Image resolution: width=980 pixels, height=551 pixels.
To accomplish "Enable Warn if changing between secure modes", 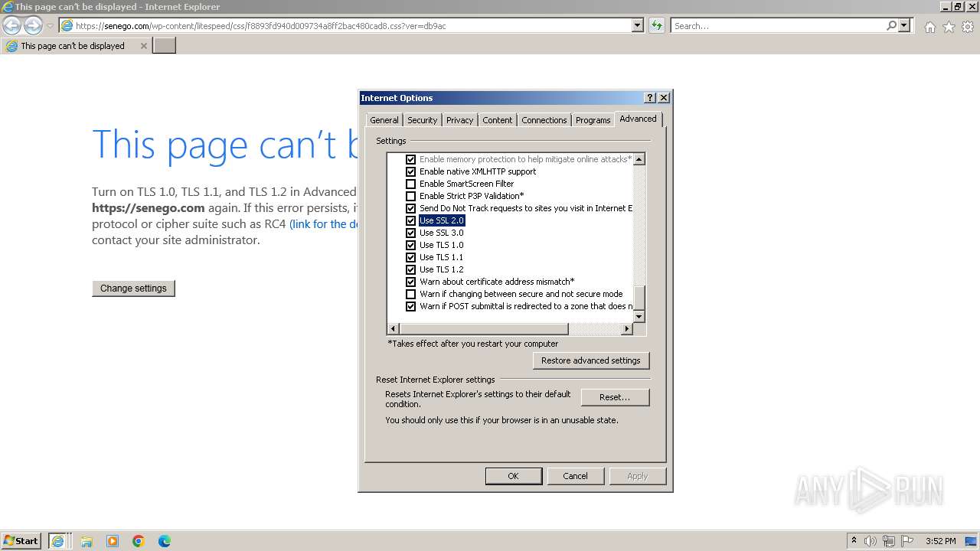I will pyautogui.click(x=410, y=294).
